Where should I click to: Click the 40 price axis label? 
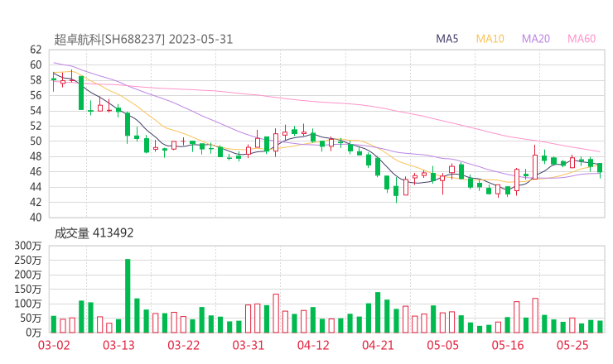36,217
